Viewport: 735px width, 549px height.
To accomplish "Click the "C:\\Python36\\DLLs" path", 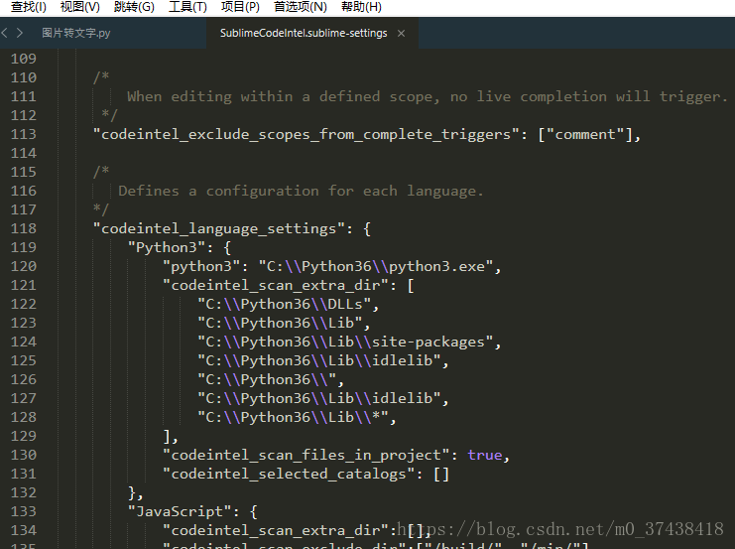I will [284, 304].
